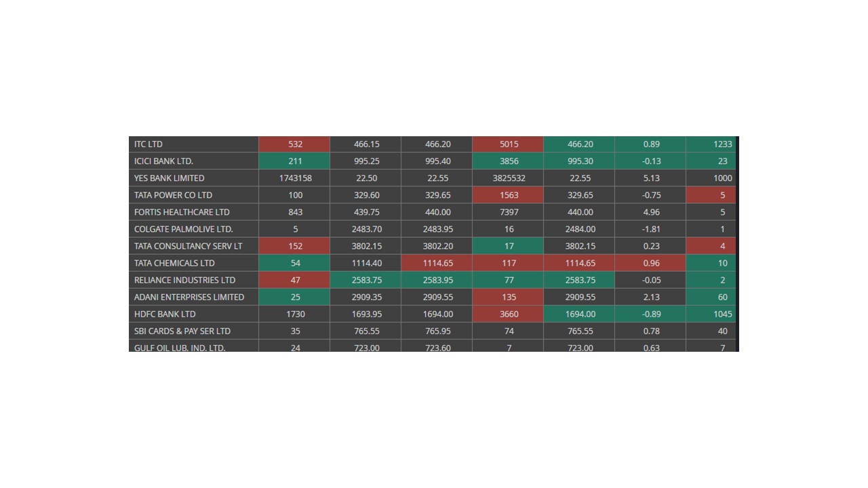Click ICICI BANK LTD. stock name
The image size is (868, 488).
click(164, 161)
